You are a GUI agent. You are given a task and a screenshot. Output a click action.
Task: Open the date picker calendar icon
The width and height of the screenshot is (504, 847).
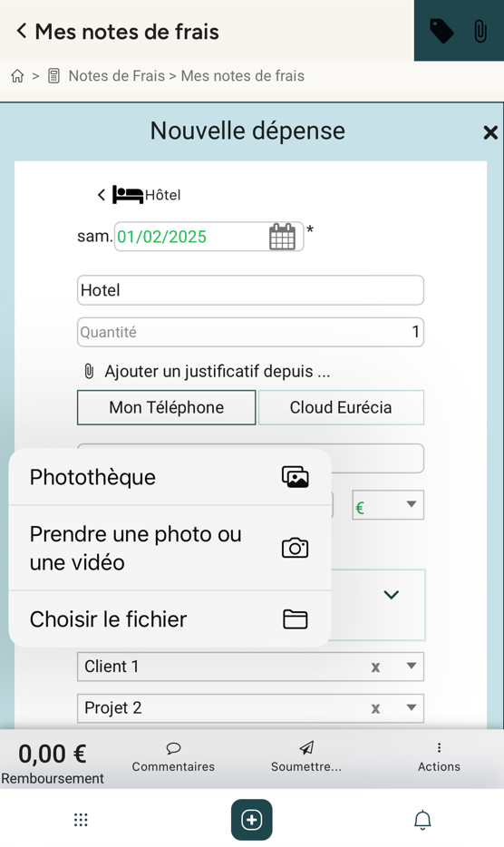tap(282, 237)
